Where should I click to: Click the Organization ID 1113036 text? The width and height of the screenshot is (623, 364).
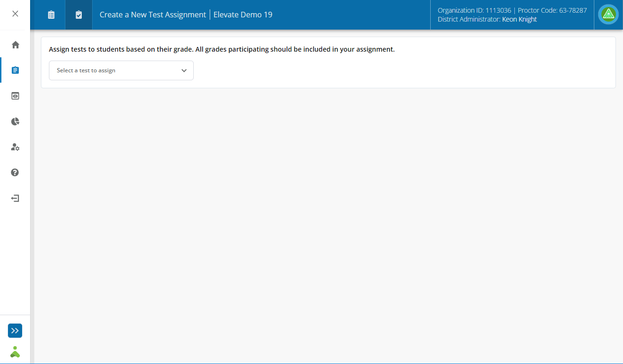474,10
